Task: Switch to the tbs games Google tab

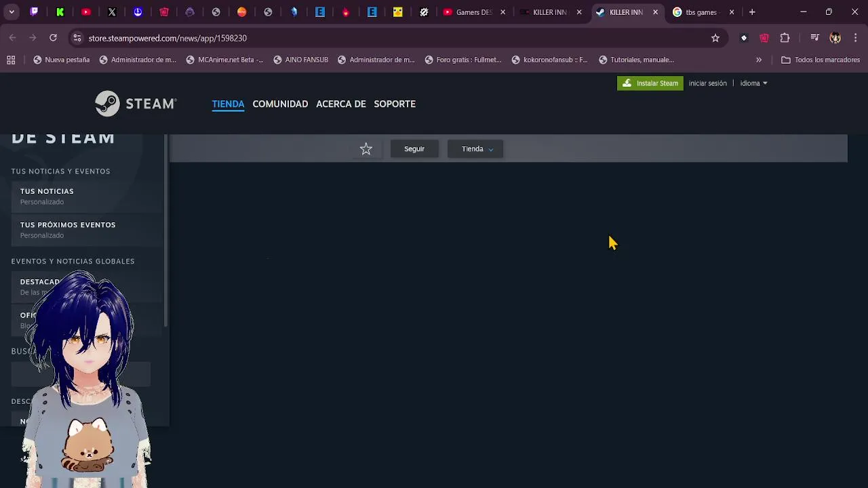Action: [702, 12]
